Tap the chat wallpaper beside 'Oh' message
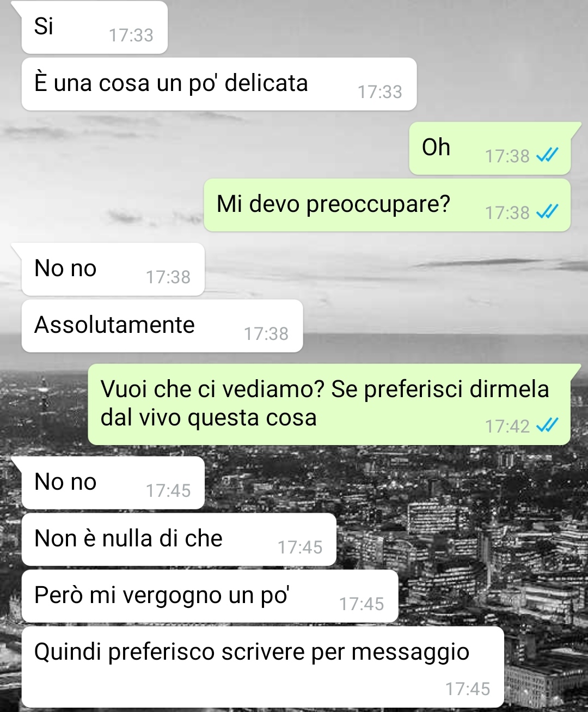588x712 pixels. (218, 147)
